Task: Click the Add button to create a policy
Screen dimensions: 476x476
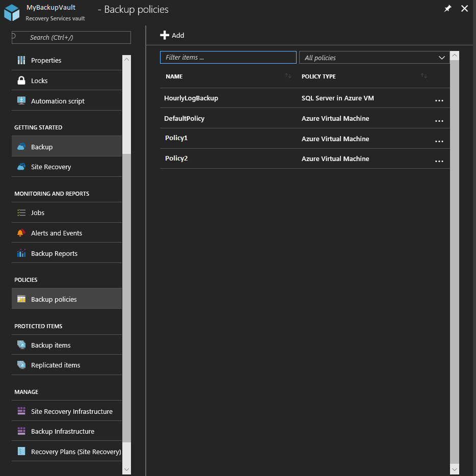Action: (x=172, y=35)
